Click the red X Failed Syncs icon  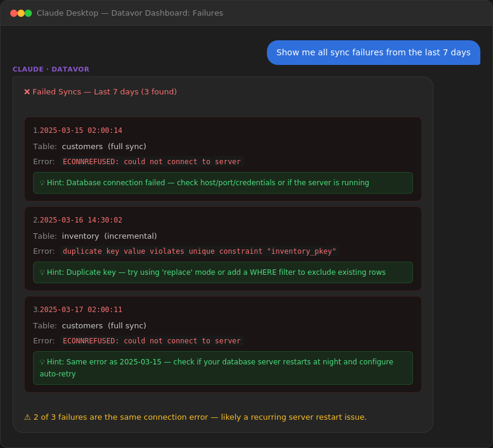[26, 91]
